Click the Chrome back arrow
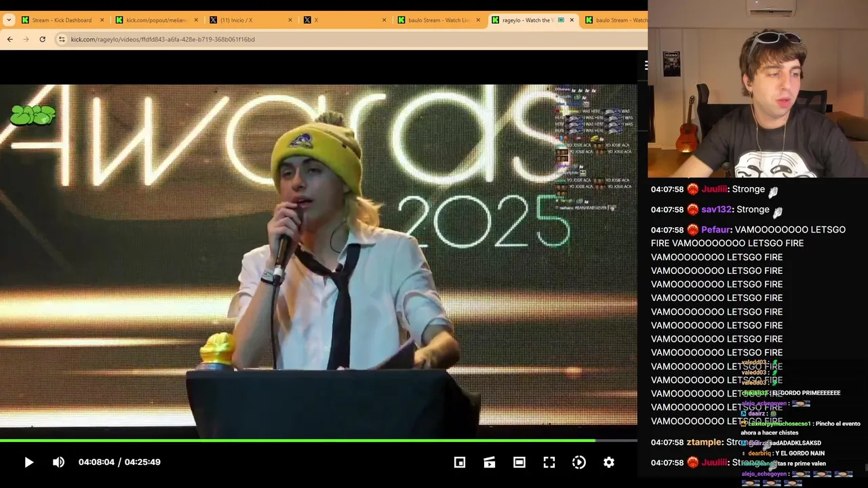Screen dimensions: 868x488 coord(10,39)
